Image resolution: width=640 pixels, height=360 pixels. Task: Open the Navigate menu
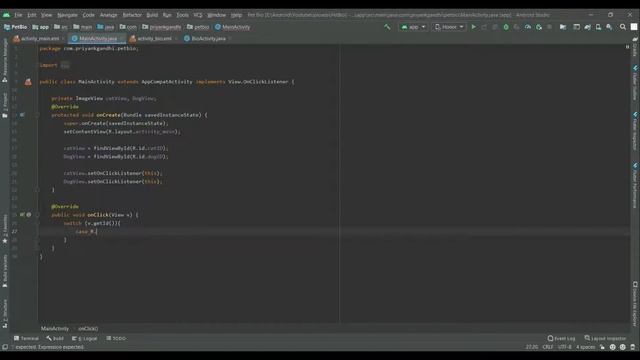tap(67, 15)
